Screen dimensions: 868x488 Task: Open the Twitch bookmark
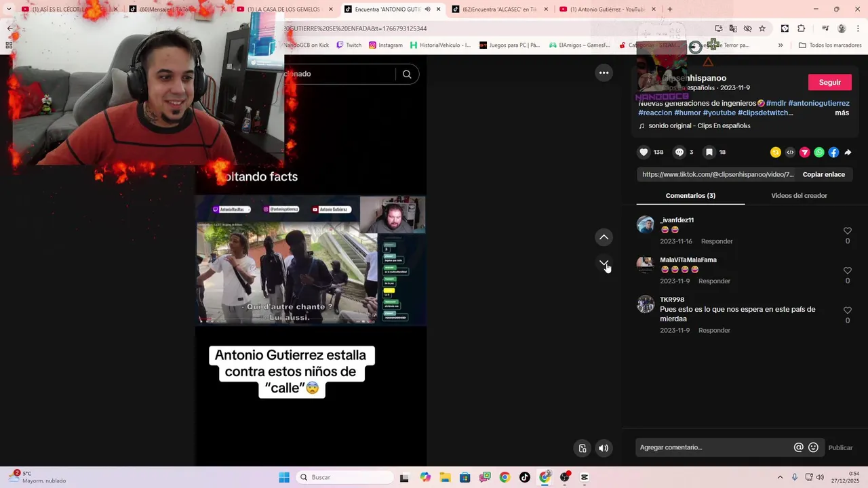349,45
